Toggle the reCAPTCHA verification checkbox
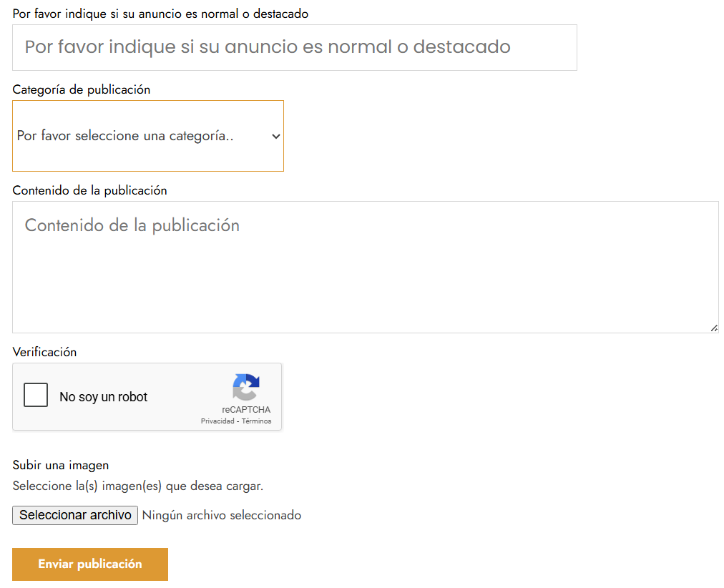724x588 pixels. coord(36,394)
